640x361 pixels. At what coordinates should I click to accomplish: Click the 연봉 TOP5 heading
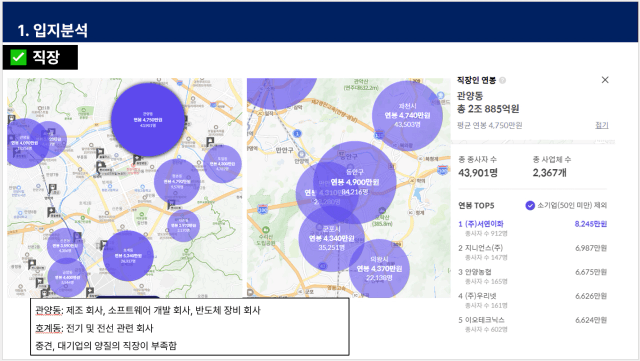point(476,205)
